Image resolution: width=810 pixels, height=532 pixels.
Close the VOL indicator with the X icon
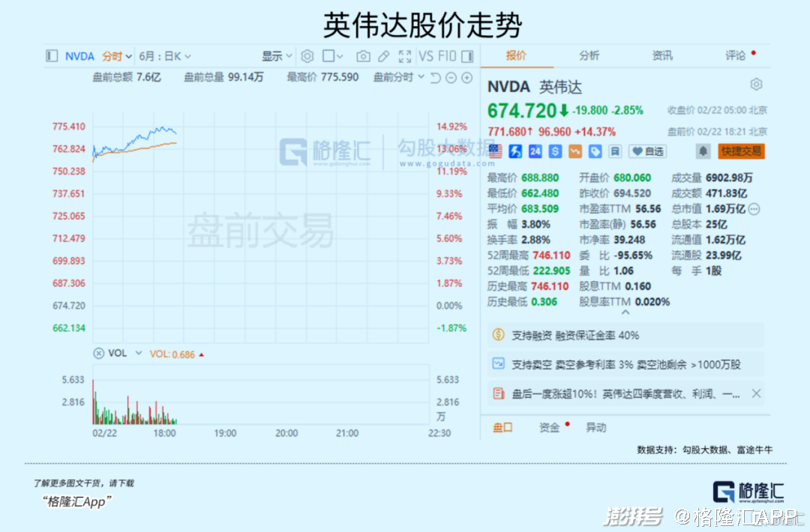tap(98, 354)
